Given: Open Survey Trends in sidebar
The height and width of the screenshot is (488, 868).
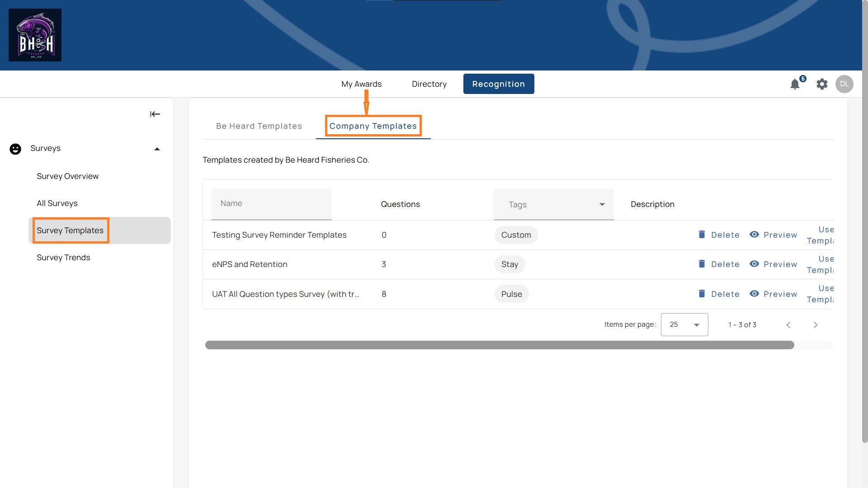Looking at the screenshot, I should point(63,258).
